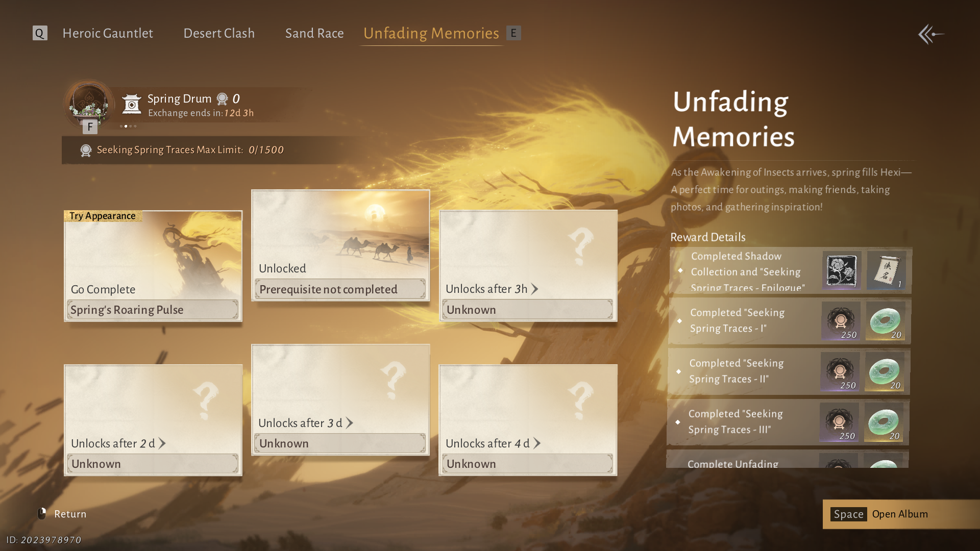Open the Spring's Roaring Pulse memory card
980x551 pixels.
153,266
